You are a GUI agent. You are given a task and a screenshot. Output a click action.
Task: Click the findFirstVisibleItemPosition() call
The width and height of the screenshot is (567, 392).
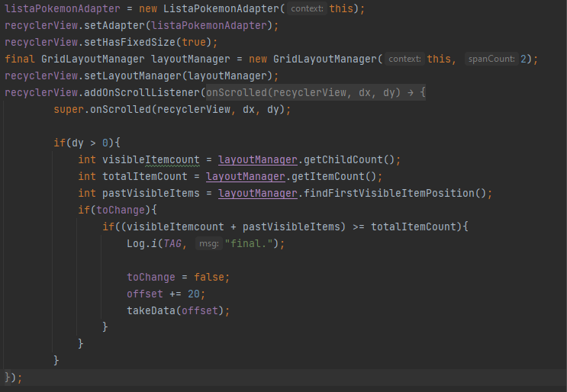click(x=395, y=193)
